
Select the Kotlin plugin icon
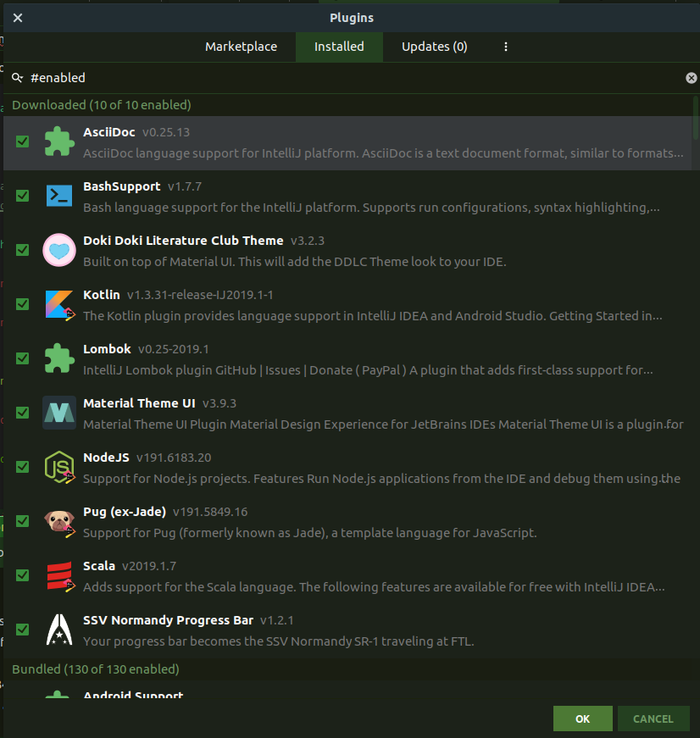point(58,304)
